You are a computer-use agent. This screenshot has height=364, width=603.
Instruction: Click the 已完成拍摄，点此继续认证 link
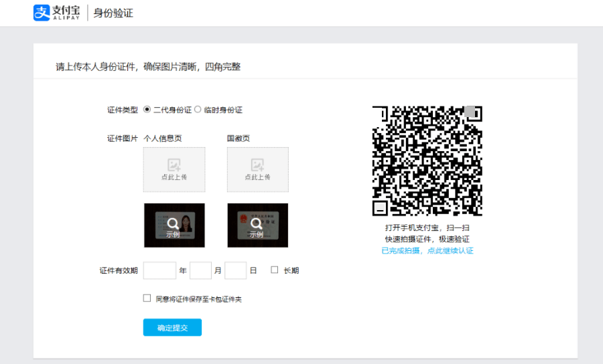(427, 251)
